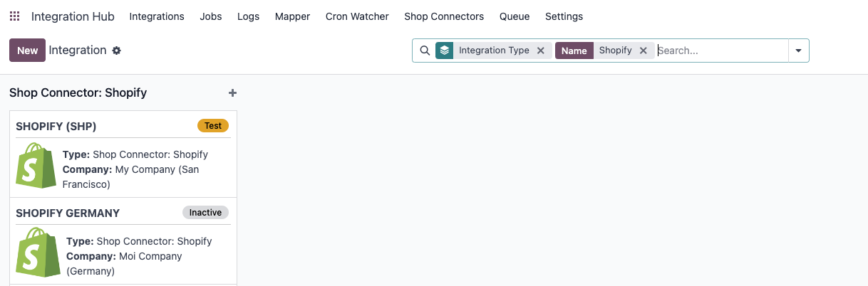Focus the Search input field
The height and width of the screenshot is (286, 868).
tap(721, 51)
